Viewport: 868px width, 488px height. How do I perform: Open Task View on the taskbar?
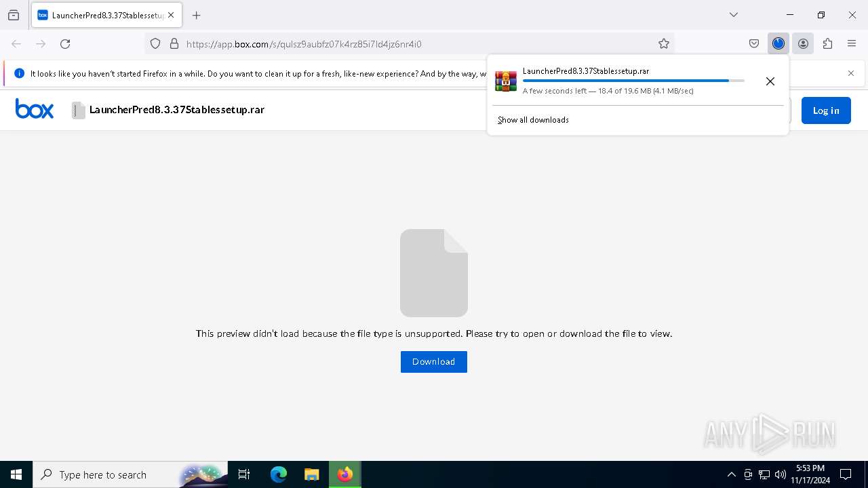coord(244,474)
